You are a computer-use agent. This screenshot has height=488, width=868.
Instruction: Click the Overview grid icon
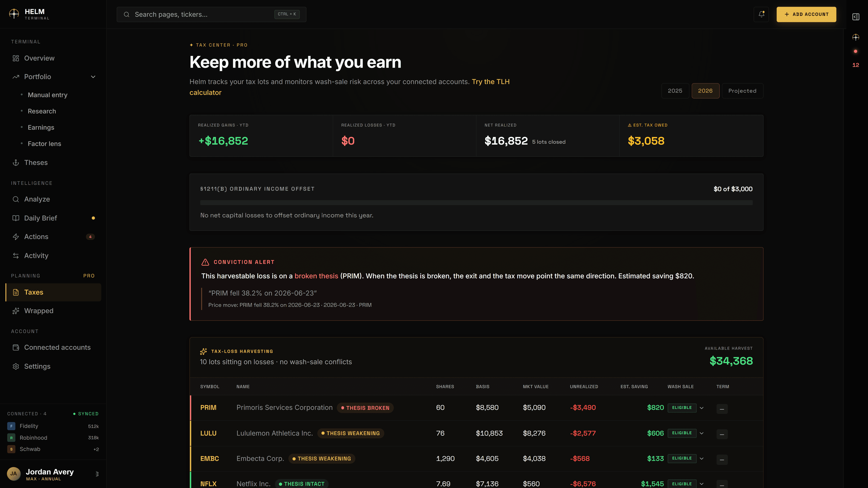coord(16,58)
